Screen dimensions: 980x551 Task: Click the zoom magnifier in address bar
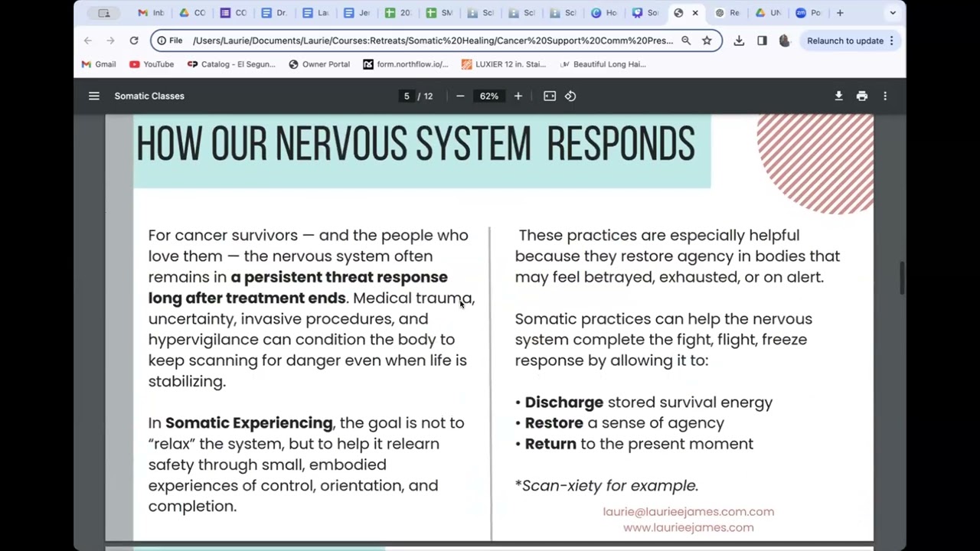click(x=686, y=41)
